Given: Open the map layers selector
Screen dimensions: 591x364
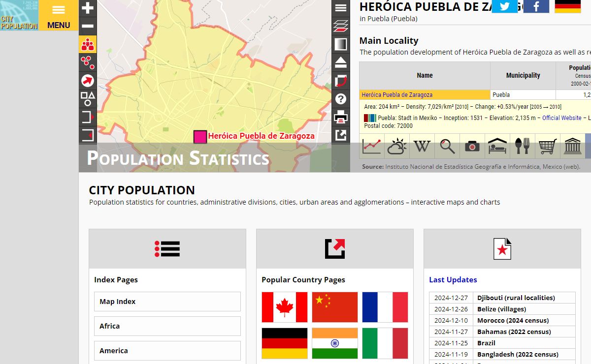Looking at the screenshot, I should pyautogui.click(x=341, y=26).
